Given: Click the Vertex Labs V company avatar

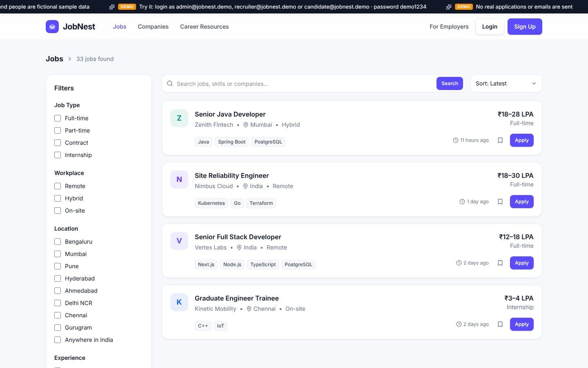Looking at the screenshot, I should tap(179, 241).
